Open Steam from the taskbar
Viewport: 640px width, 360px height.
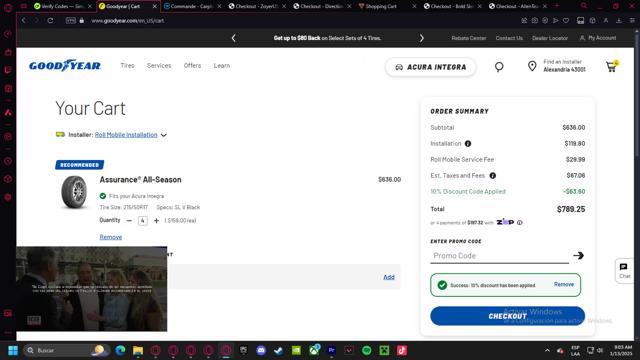(x=279, y=350)
